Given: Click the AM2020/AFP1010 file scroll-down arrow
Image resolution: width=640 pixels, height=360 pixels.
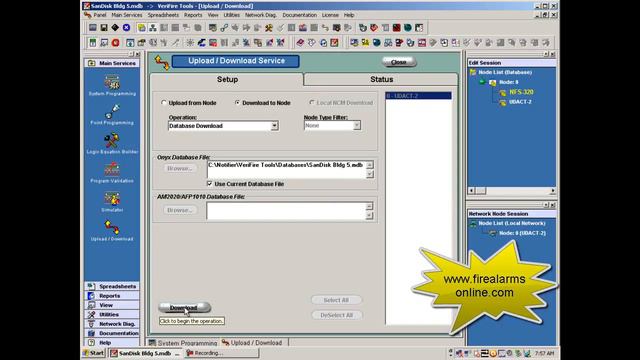Looking at the screenshot, I should point(369,215).
